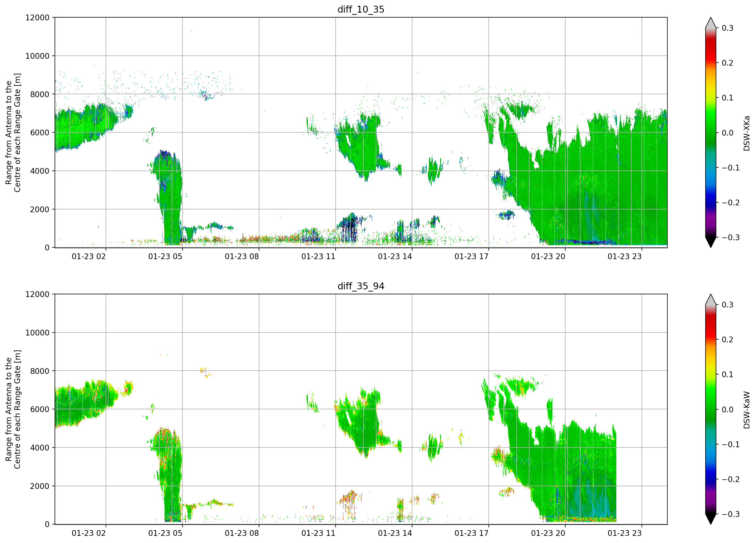This screenshot has height=543, width=756.
Task: Click the bottom plot's y-axis range title
Action: (13, 410)
